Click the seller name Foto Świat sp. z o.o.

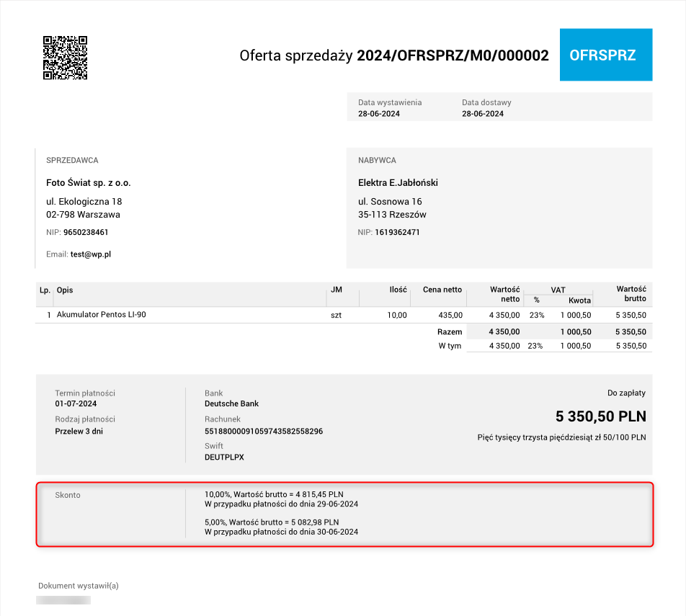pyautogui.click(x=88, y=182)
